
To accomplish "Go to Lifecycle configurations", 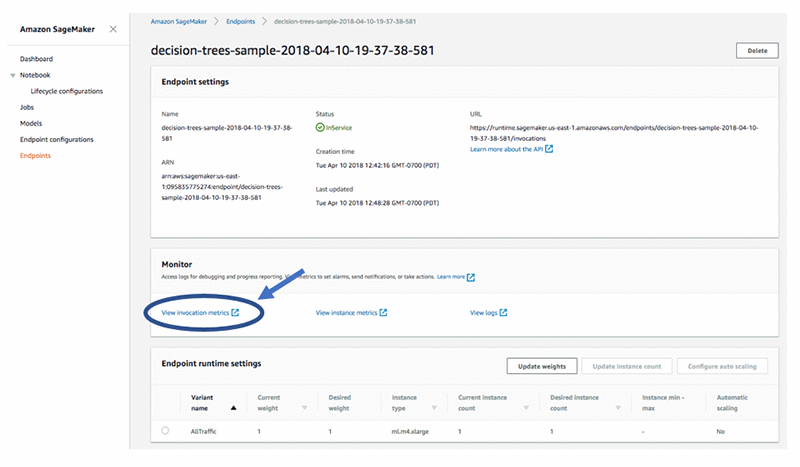I will point(66,91).
